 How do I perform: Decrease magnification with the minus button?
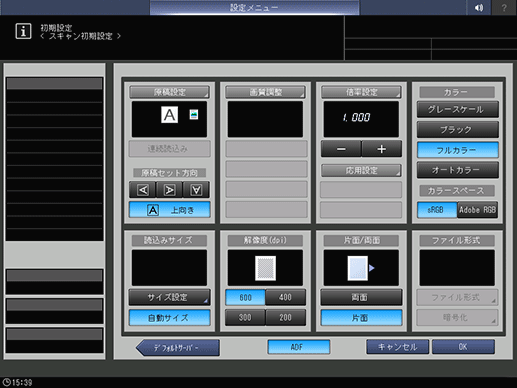[341, 149]
